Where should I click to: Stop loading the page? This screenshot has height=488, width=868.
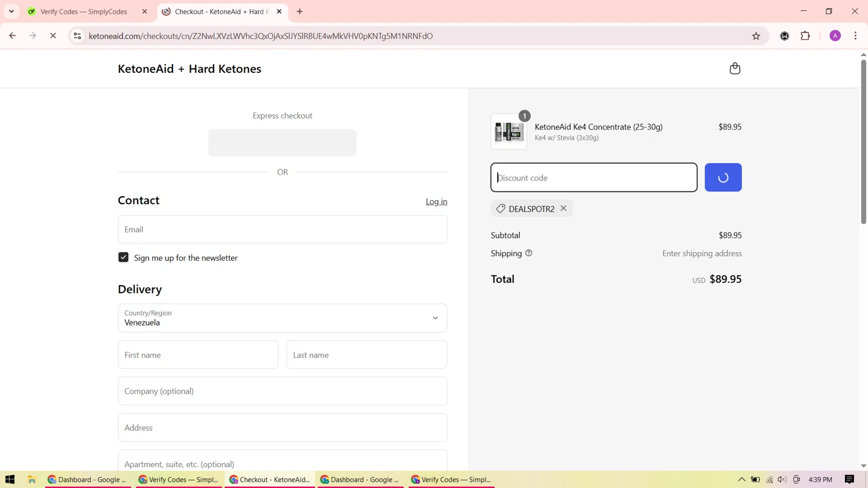(x=53, y=36)
